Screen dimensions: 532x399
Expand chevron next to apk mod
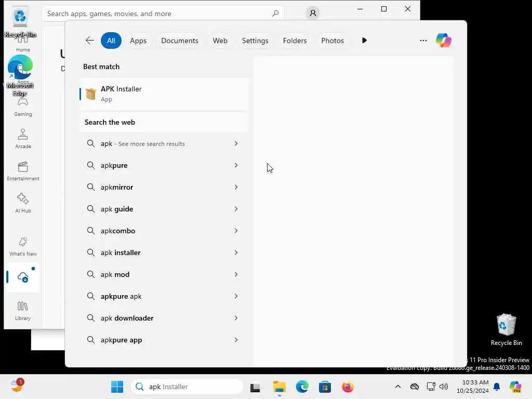click(236, 274)
